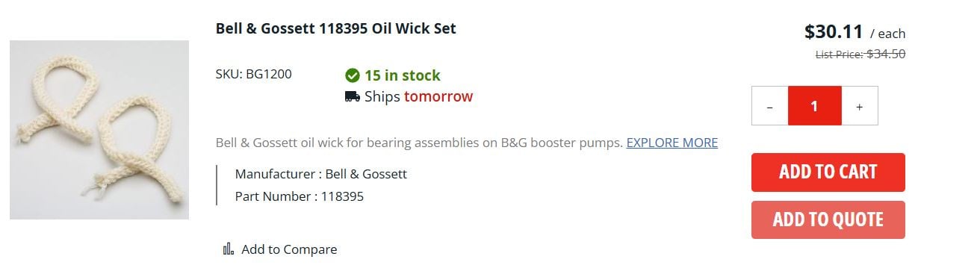Click the Add to Quote button
The height and width of the screenshot is (274, 980).
[x=828, y=219]
